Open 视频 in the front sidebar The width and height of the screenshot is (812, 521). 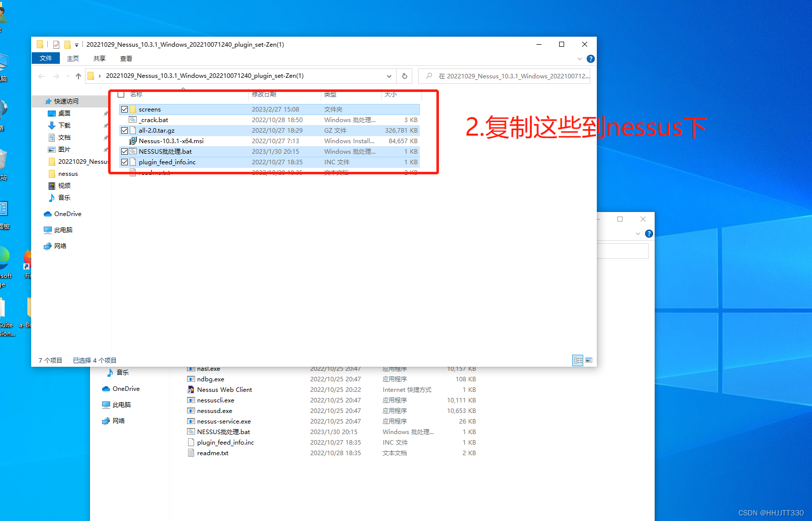point(64,185)
